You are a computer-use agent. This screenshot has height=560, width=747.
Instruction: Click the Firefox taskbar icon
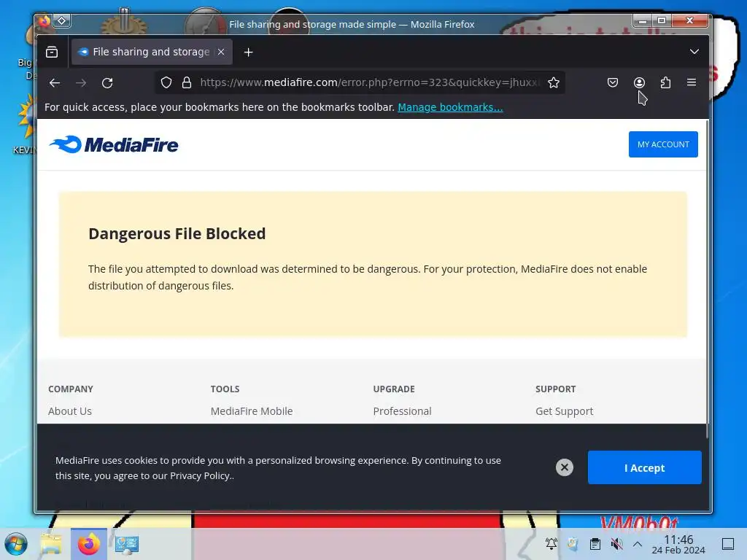point(89,544)
